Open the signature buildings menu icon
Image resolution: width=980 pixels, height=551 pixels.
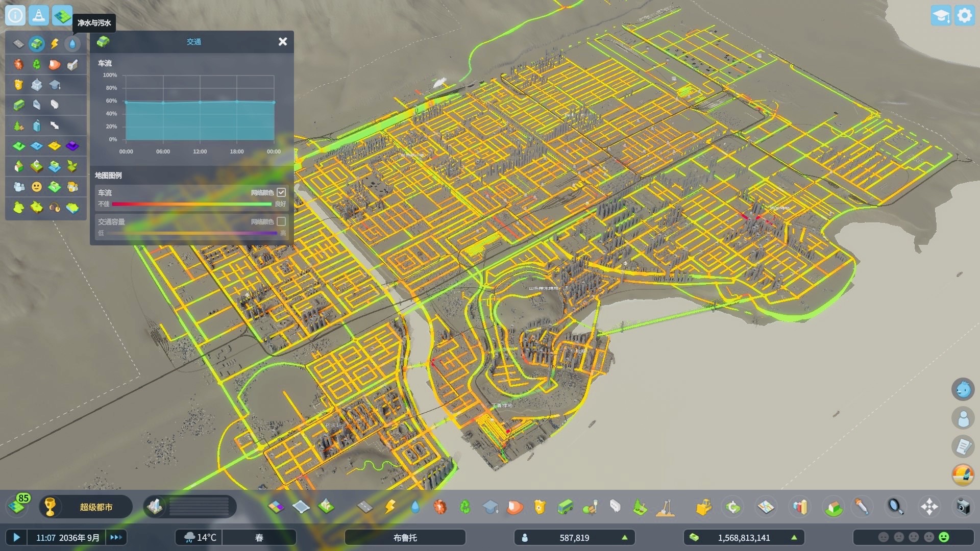pos(326,507)
